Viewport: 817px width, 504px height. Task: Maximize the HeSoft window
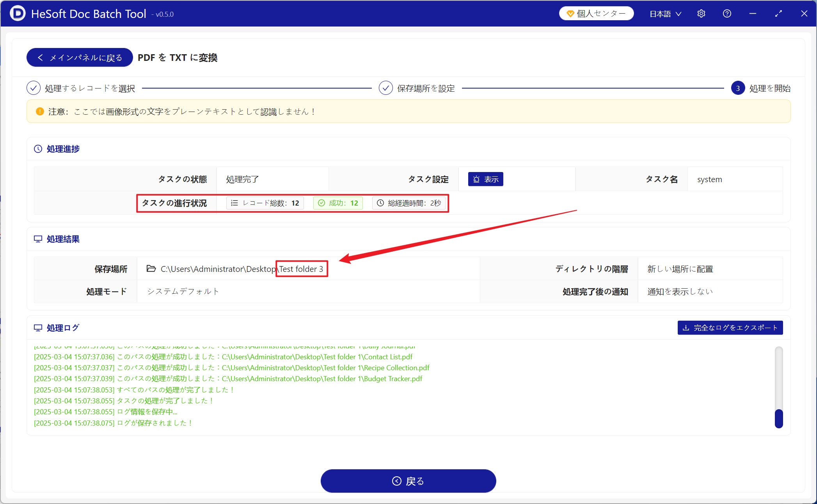(x=778, y=14)
